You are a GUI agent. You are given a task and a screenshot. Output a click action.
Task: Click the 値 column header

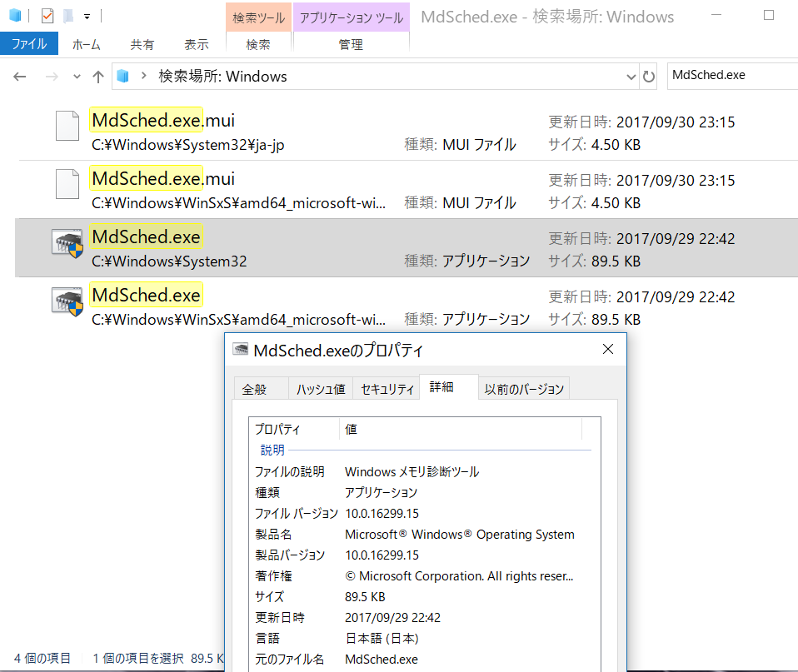tap(461, 429)
